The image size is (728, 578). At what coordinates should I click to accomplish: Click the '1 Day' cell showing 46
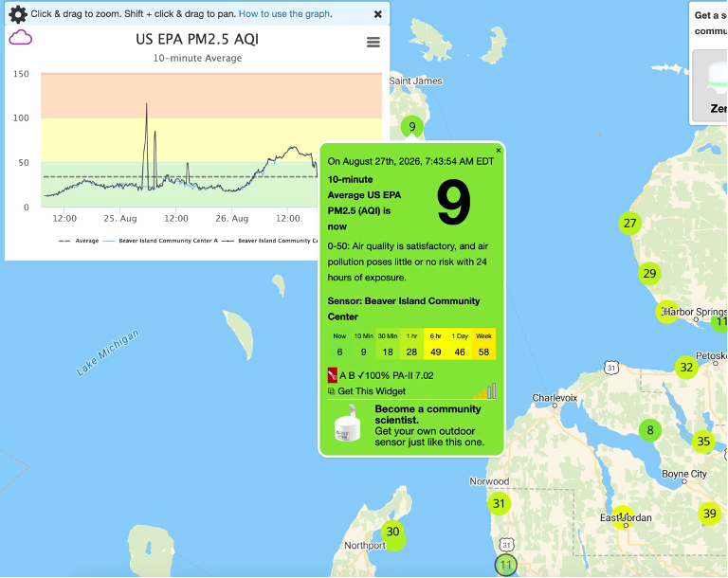coord(460,344)
